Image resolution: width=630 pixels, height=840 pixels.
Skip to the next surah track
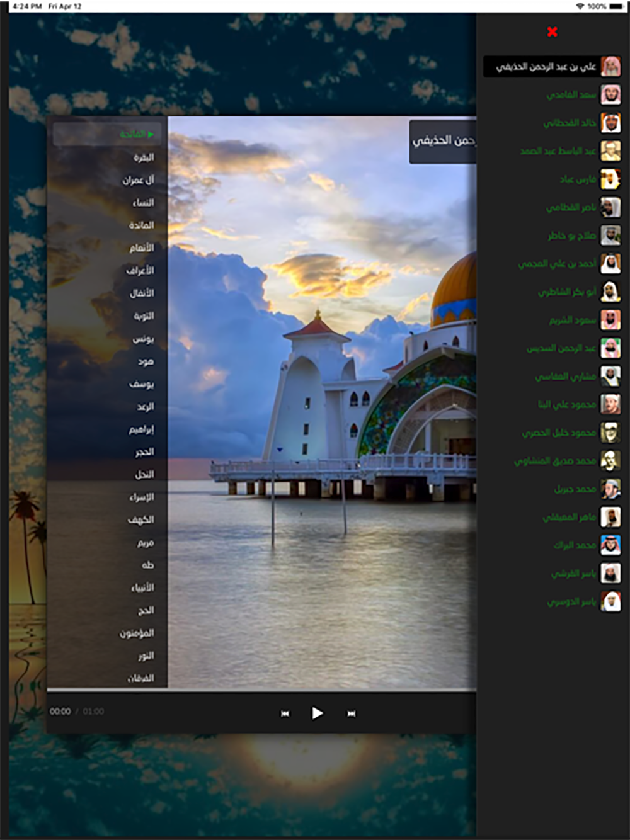pos(351,713)
